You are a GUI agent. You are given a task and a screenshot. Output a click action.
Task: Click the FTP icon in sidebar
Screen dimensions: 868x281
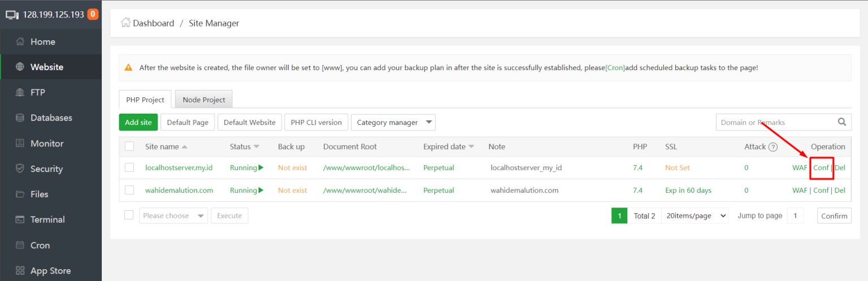[x=20, y=93]
